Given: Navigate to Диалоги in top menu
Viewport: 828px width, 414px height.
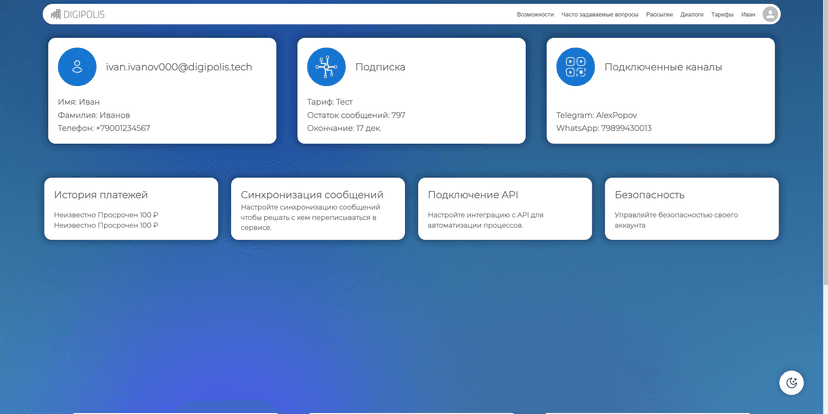Looking at the screenshot, I should [x=692, y=15].
